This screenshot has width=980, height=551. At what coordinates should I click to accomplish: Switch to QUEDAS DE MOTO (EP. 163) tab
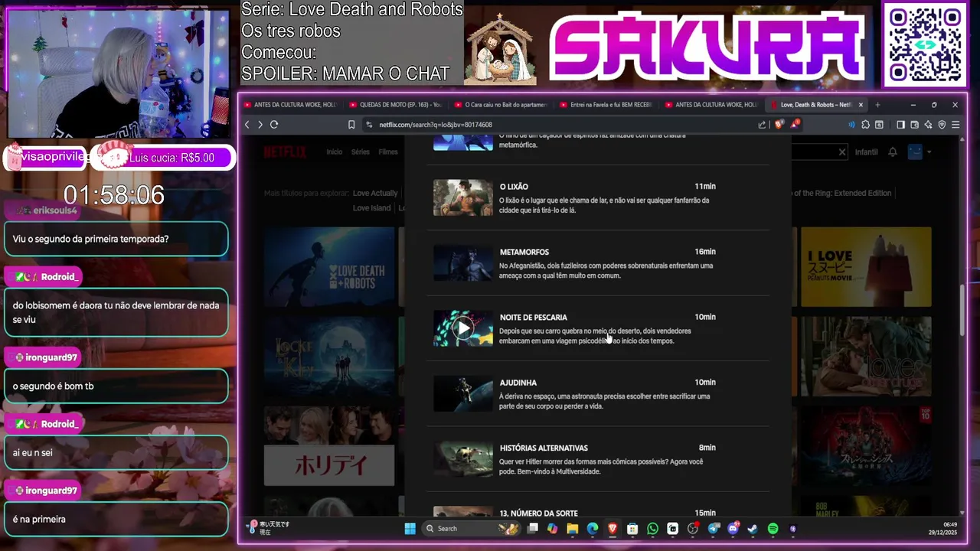coord(395,105)
